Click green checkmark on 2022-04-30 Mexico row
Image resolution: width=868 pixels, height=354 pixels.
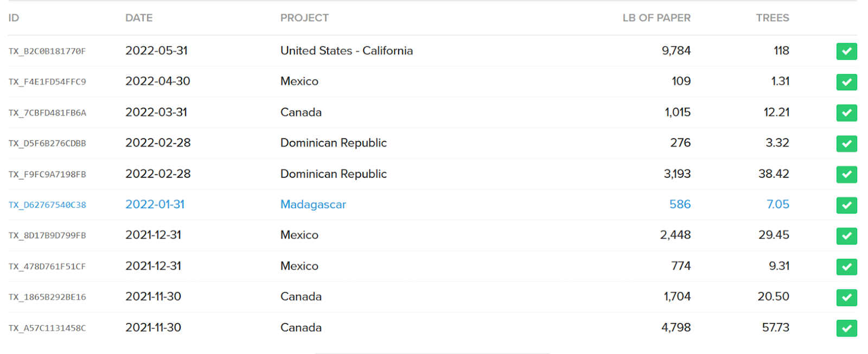(846, 82)
